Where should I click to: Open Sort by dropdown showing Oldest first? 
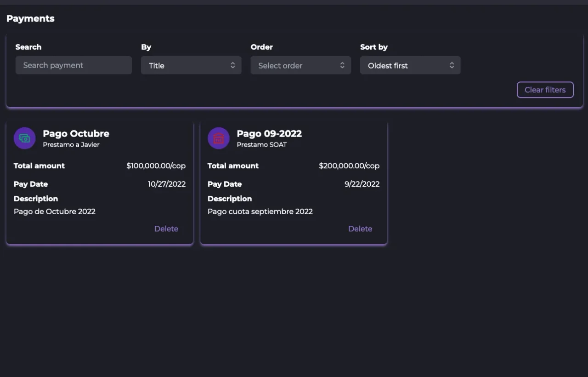pyautogui.click(x=410, y=65)
